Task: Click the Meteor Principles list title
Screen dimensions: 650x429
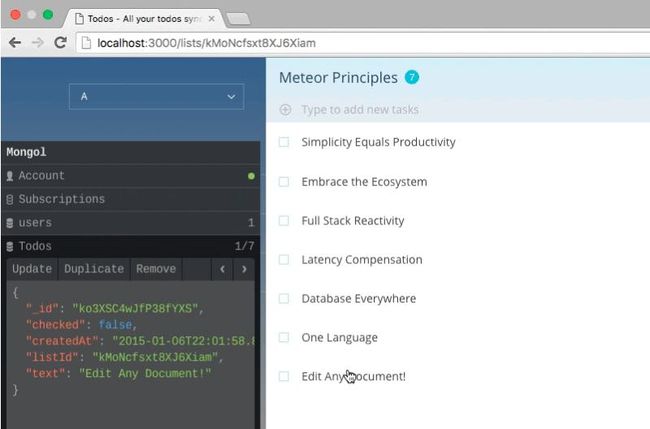Action: (x=338, y=78)
